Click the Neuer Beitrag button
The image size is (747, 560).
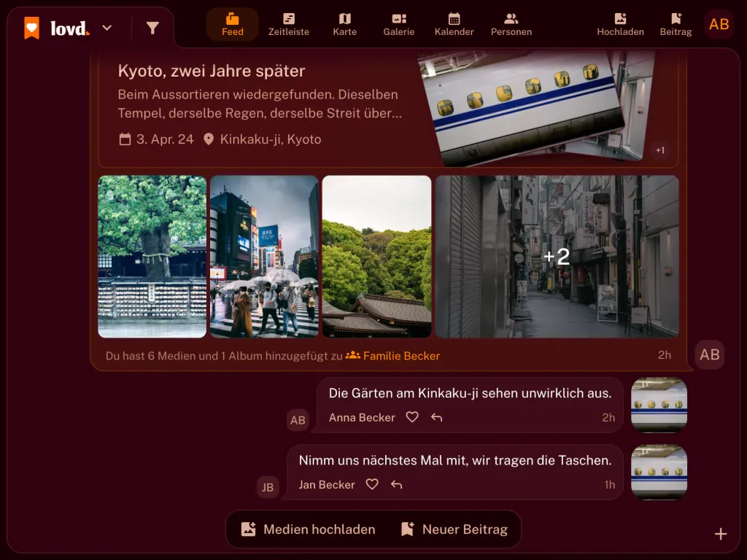454,529
